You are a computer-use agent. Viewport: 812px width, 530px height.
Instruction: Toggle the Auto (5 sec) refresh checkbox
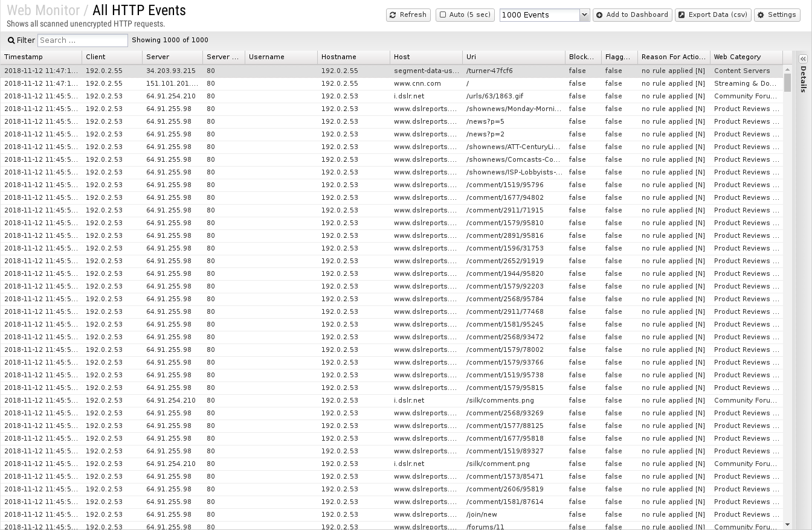click(443, 14)
